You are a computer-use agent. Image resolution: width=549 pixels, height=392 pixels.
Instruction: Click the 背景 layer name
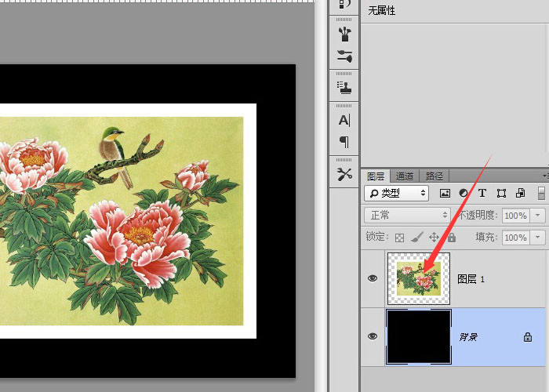tap(468, 337)
